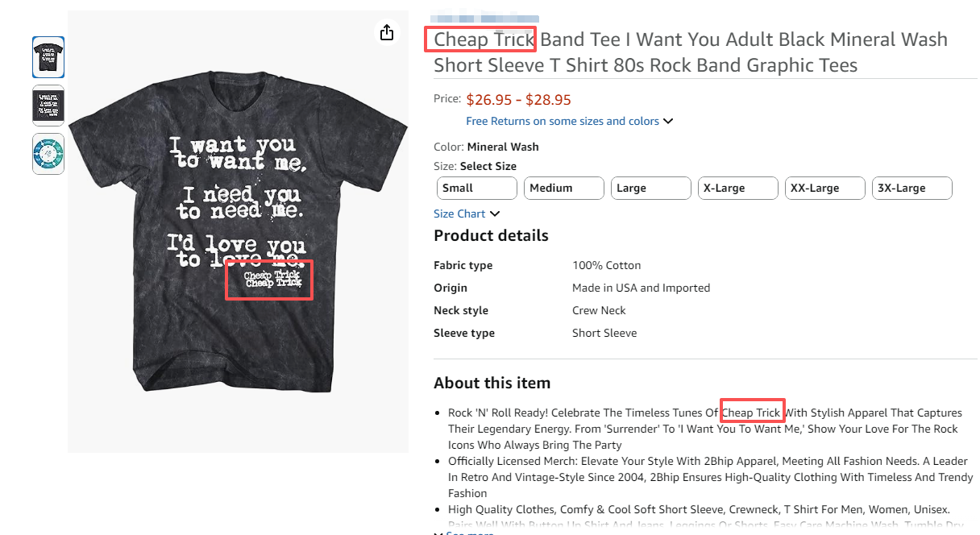
Task: Click the About this item heading
Action: 492,384
